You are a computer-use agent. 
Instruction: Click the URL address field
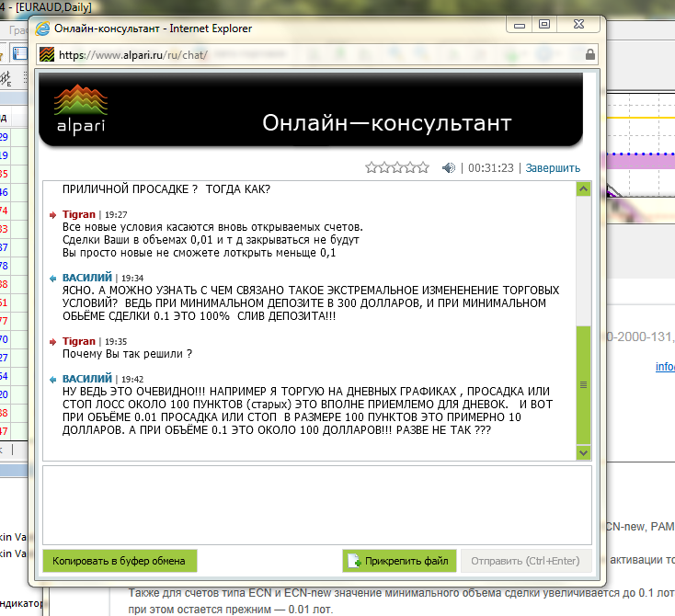click(317, 54)
